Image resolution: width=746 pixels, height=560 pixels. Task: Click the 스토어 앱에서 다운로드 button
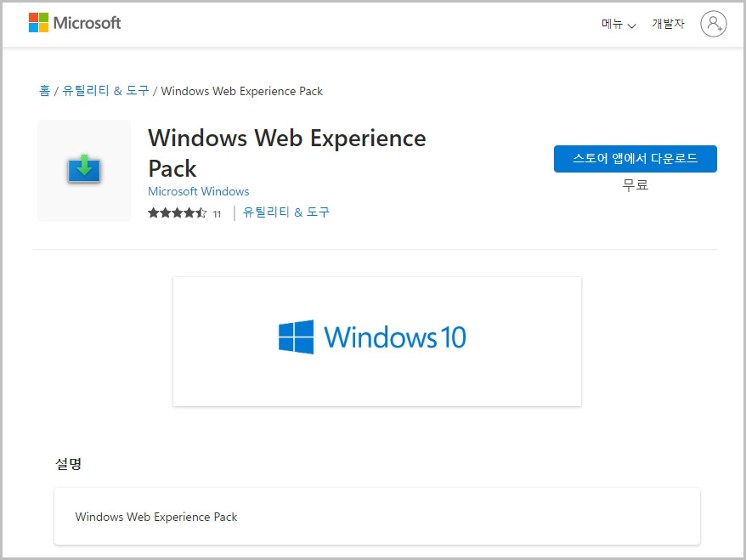(636, 158)
